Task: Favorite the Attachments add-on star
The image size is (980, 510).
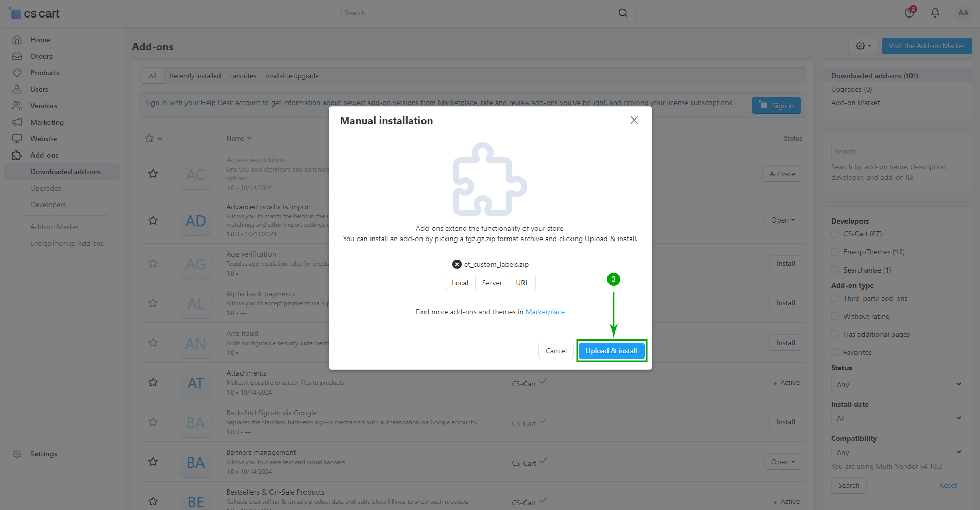Action: click(153, 382)
